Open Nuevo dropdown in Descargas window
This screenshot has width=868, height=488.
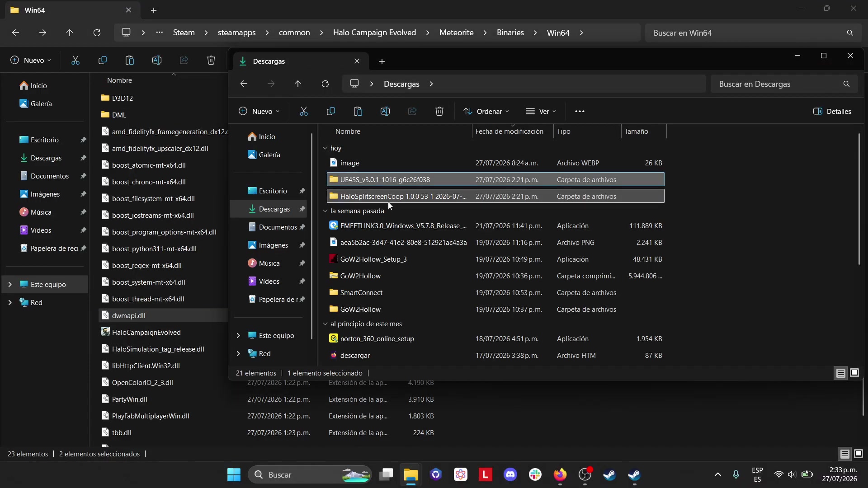click(x=259, y=111)
